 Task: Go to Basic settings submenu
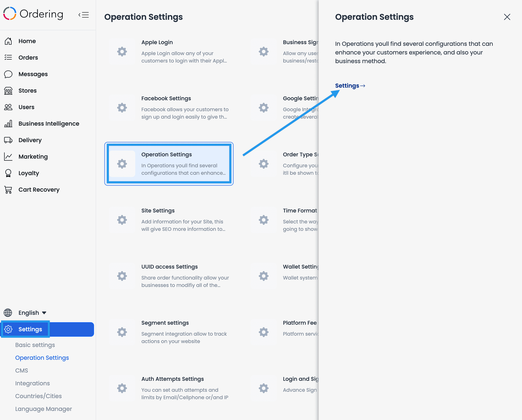35,345
